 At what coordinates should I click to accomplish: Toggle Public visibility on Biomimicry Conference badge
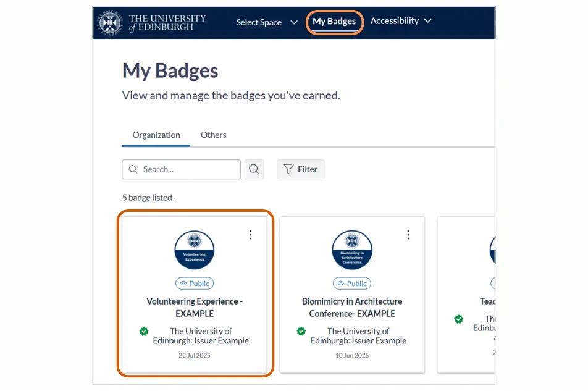[x=352, y=284]
